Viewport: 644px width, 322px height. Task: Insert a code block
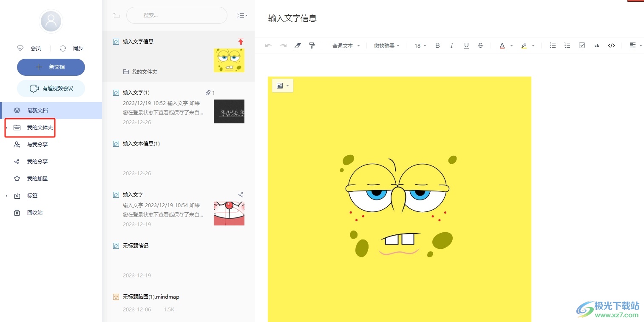611,46
